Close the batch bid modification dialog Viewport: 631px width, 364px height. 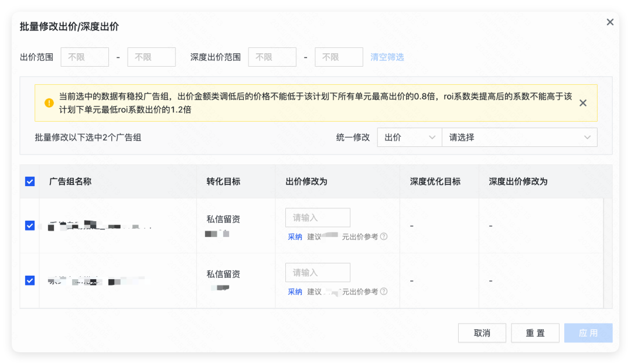[x=610, y=22]
